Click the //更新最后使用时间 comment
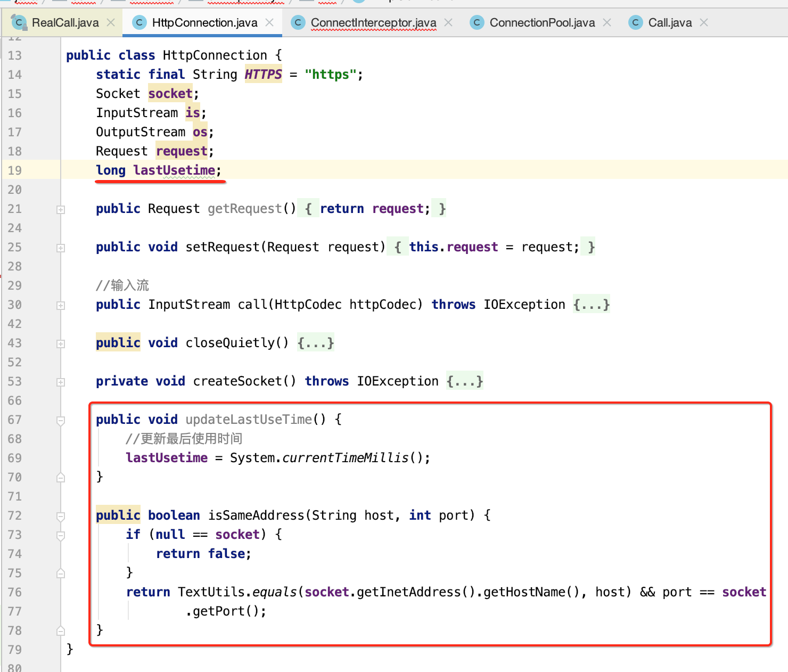The height and width of the screenshot is (672, 788). coord(184,439)
